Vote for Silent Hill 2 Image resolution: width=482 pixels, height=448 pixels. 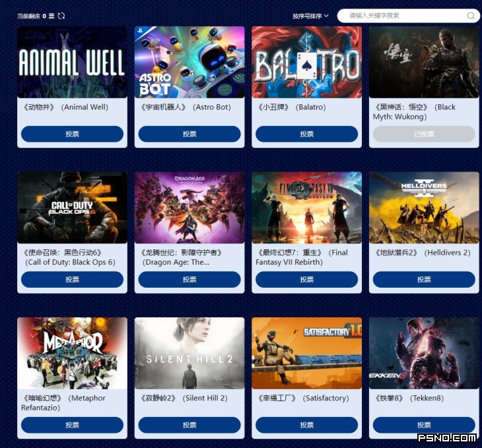click(189, 425)
